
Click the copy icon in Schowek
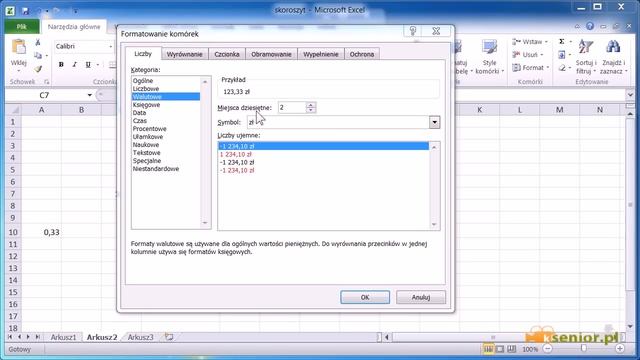[x=38, y=55]
